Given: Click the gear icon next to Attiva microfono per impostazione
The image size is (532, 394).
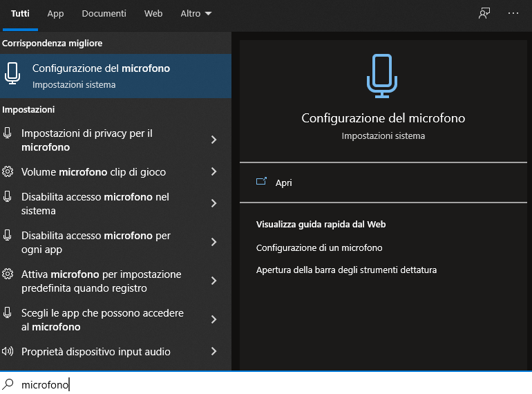Looking at the screenshot, I should click(8, 274).
